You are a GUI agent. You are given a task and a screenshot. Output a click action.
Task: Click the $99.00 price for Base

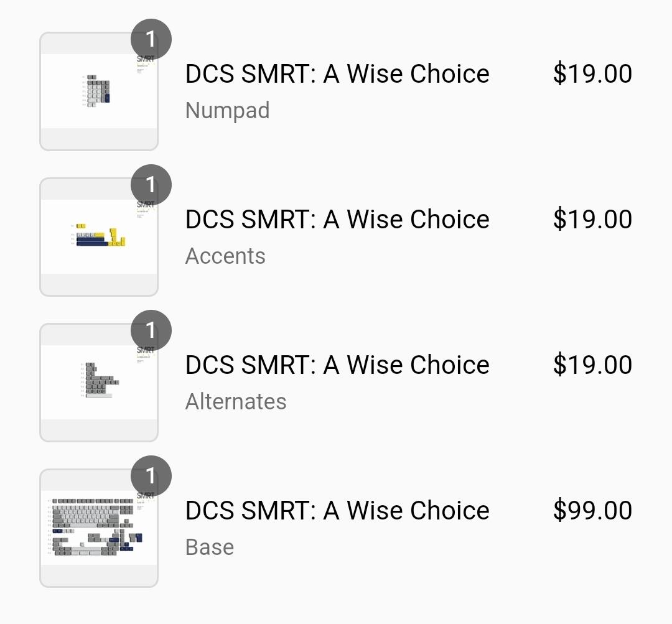point(592,511)
